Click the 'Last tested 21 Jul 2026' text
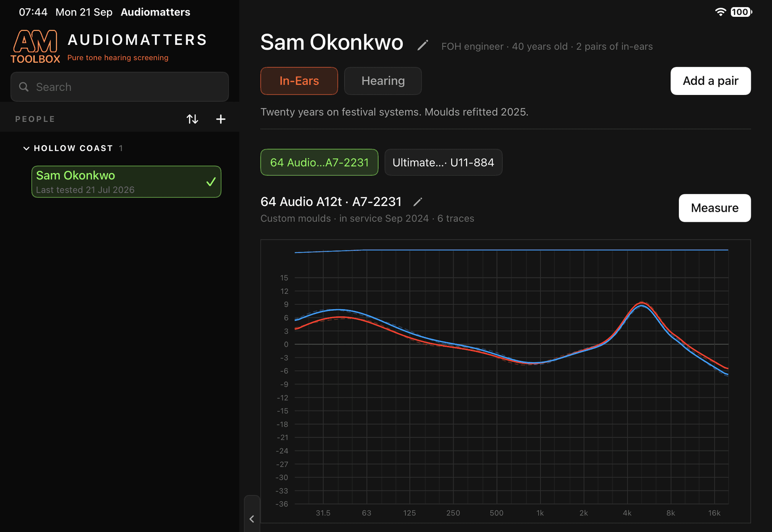Image resolution: width=772 pixels, height=532 pixels. pyautogui.click(x=85, y=190)
